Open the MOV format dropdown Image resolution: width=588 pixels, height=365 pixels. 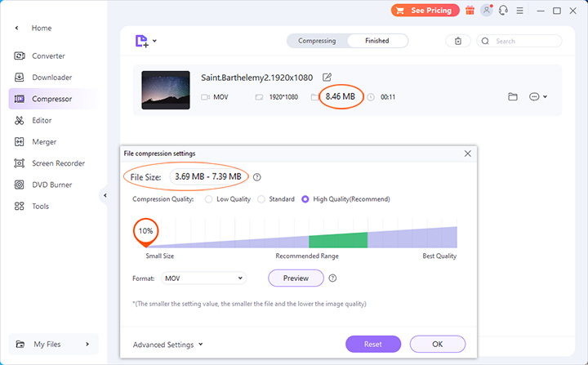pyautogui.click(x=203, y=278)
